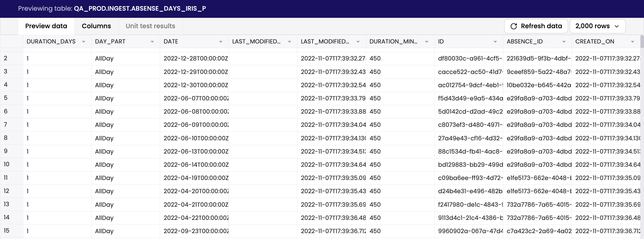Viewport: 644px width, 239px height.
Task: Open CREATED_ON column filter arrow
Action: point(633,42)
